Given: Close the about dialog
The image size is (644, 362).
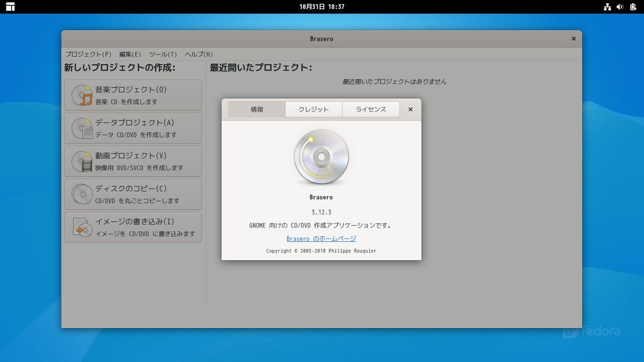Looking at the screenshot, I should click(x=411, y=109).
